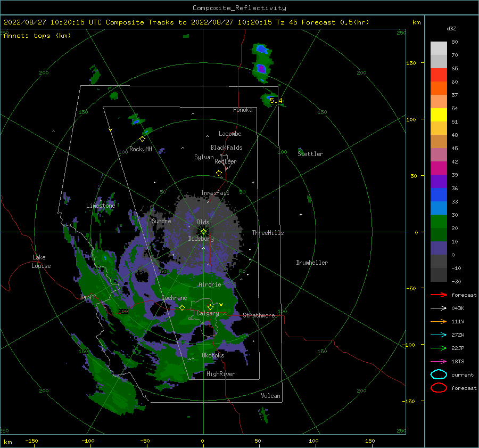Pick the purple 39 dBZ color swatch

(439, 181)
